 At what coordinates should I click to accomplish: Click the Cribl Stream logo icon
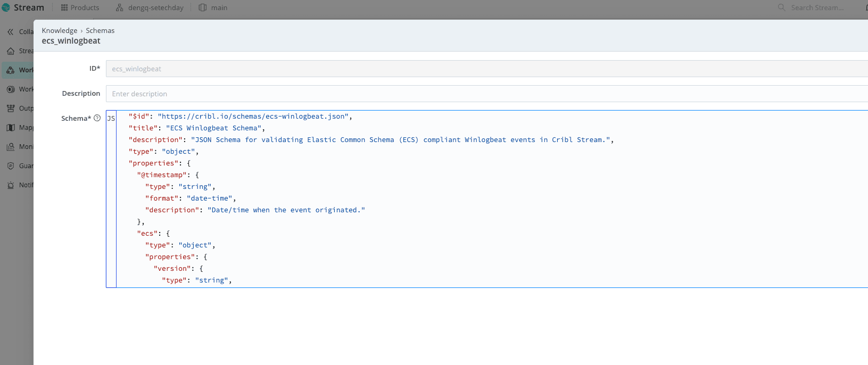(6, 7)
